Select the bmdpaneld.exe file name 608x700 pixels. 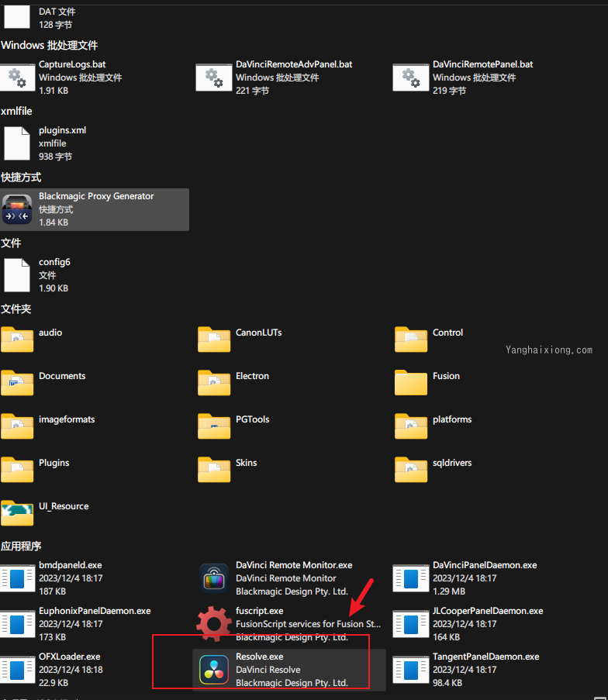point(71,565)
